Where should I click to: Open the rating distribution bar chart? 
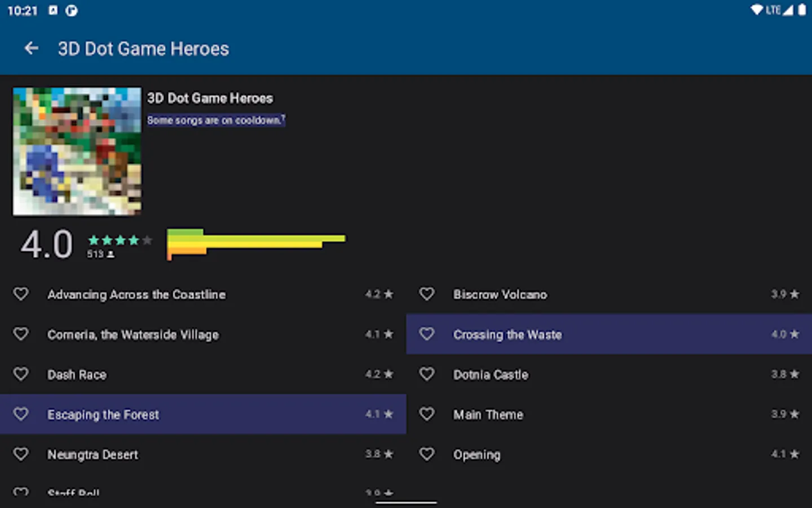pos(256,244)
